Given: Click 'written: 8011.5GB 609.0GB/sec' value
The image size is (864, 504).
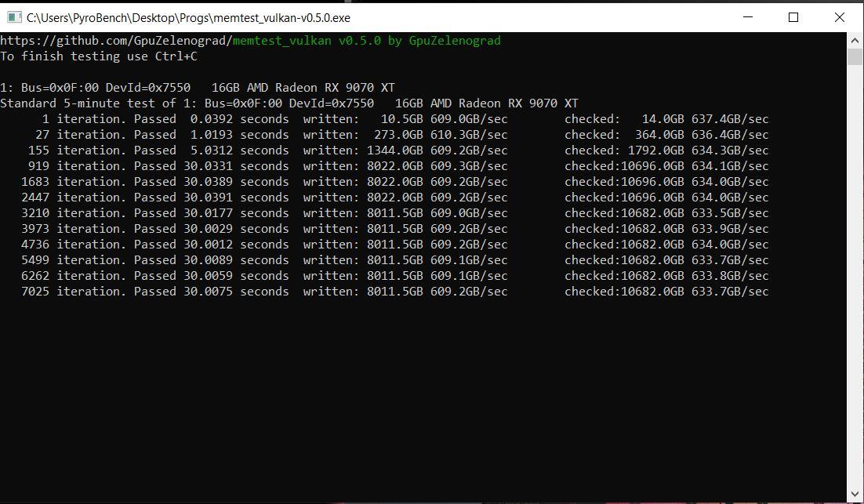Looking at the screenshot, I should coord(405,212).
